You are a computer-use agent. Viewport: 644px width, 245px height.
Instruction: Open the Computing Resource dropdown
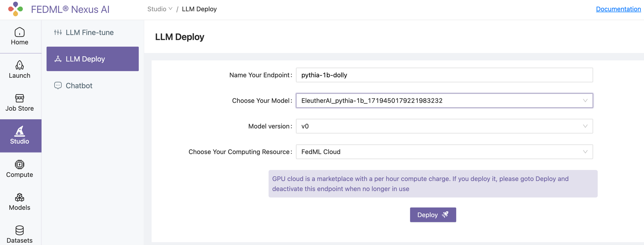[x=444, y=152]
